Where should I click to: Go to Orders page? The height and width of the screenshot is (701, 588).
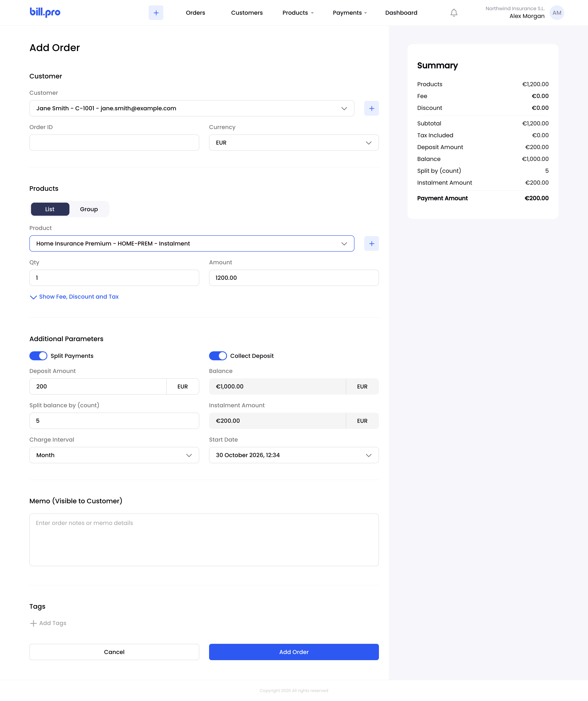tap(196, 13)
